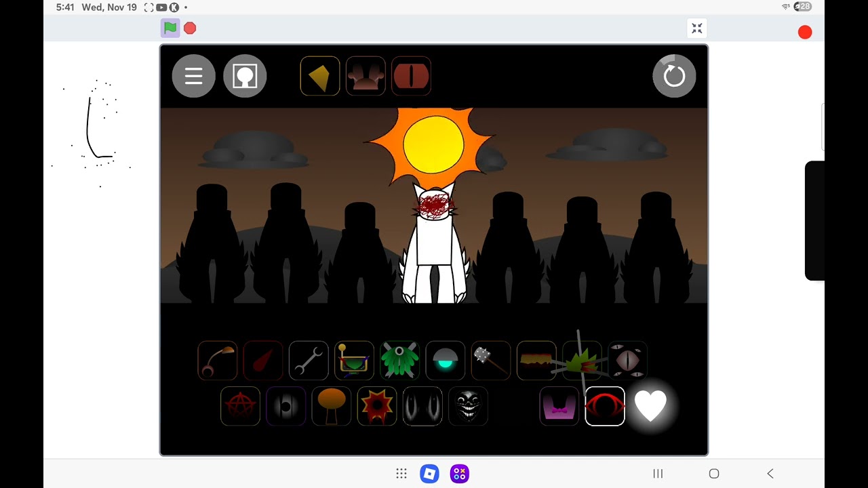Pick the yellow joystick computer sound icon

coord(354,361)
